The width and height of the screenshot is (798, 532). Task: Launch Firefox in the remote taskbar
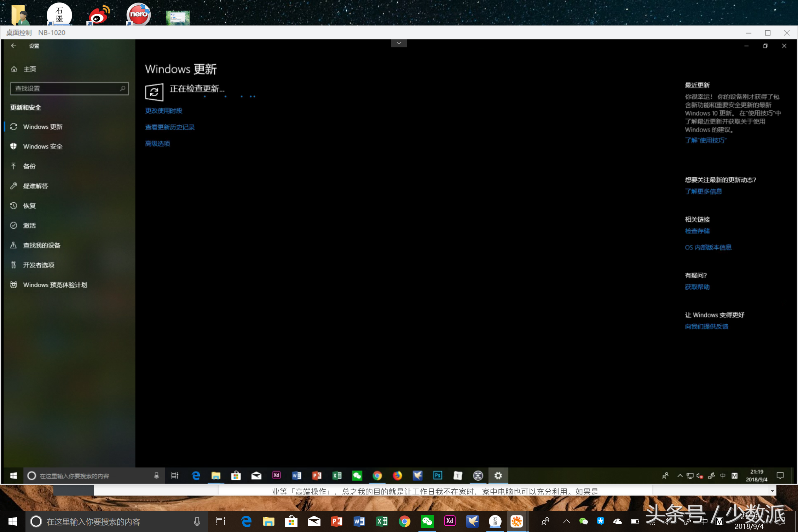tap(397, 475)
